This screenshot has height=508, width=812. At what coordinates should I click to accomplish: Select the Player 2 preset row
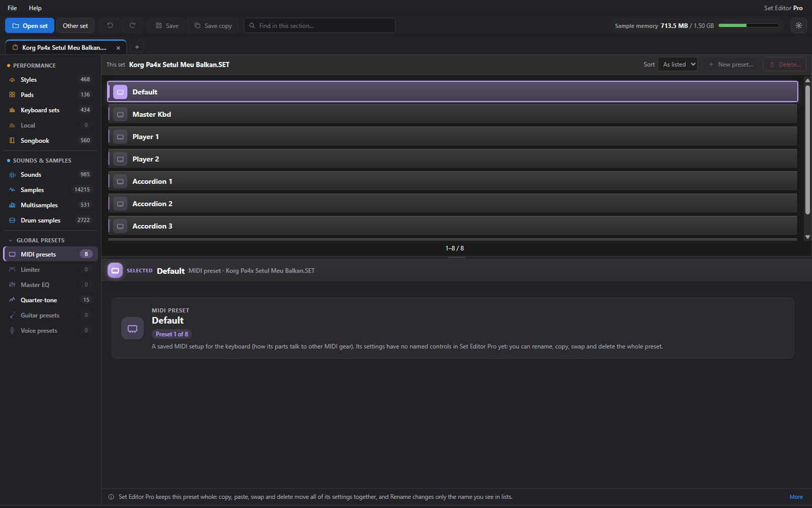(453, 159)
